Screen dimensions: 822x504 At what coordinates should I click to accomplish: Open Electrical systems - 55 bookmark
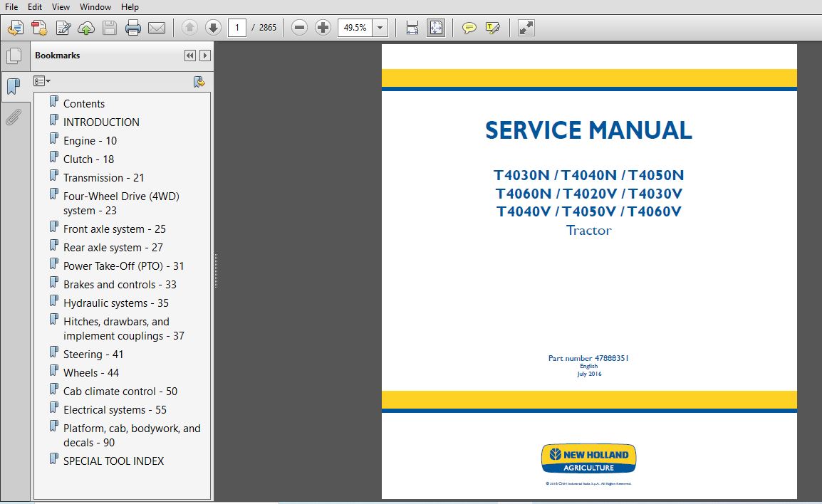click(x=115, y=410)
